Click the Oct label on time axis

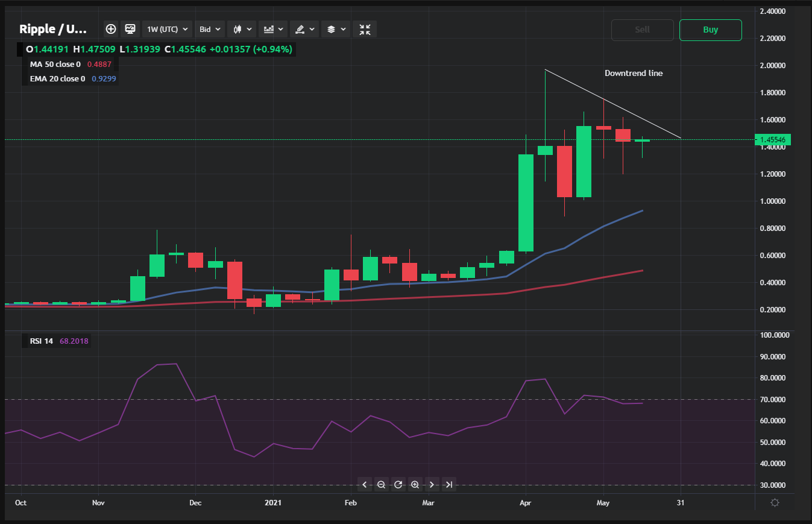(x=20, y=502)
